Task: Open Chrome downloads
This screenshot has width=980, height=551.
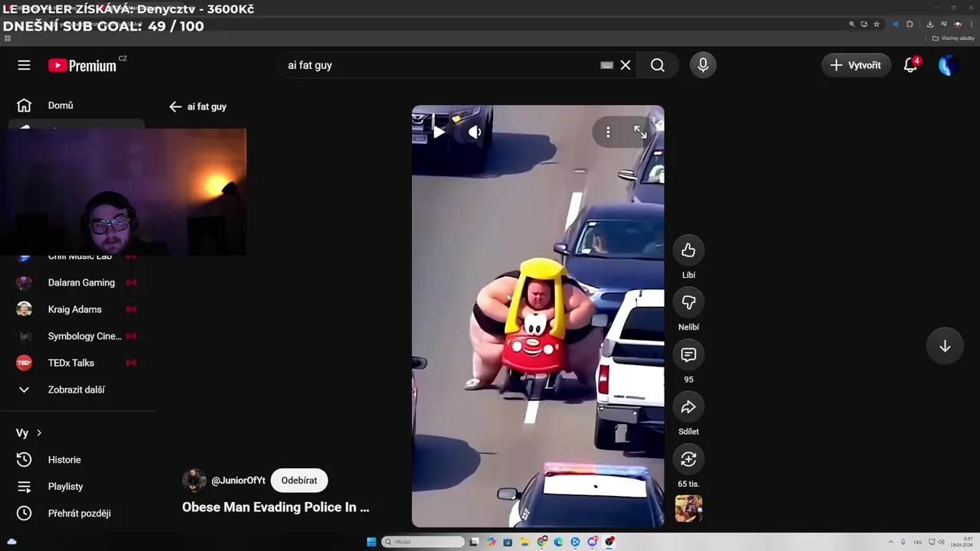Action: pyautogui.click(x=930, y=24)
